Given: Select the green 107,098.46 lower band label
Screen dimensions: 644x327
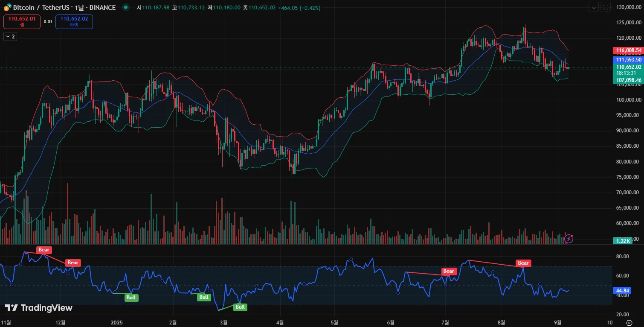Looking at the screenshot, I should pos(627,80).
